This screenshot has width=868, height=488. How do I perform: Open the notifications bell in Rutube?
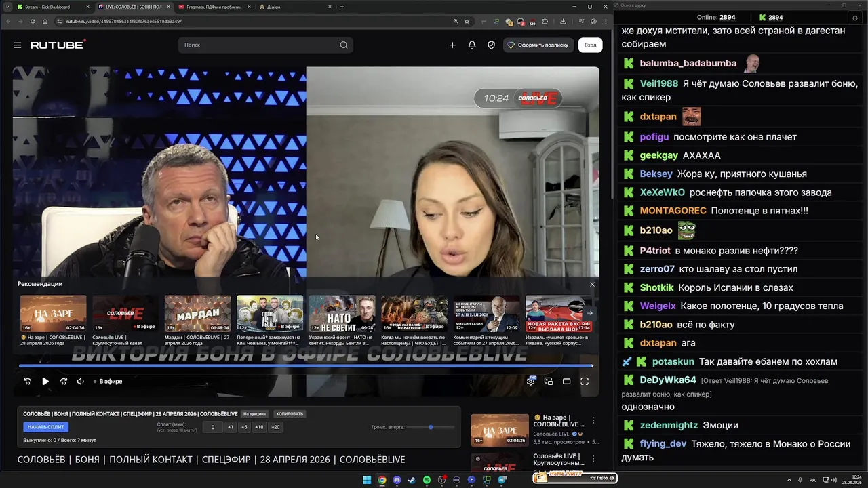[x=472, y=45]
